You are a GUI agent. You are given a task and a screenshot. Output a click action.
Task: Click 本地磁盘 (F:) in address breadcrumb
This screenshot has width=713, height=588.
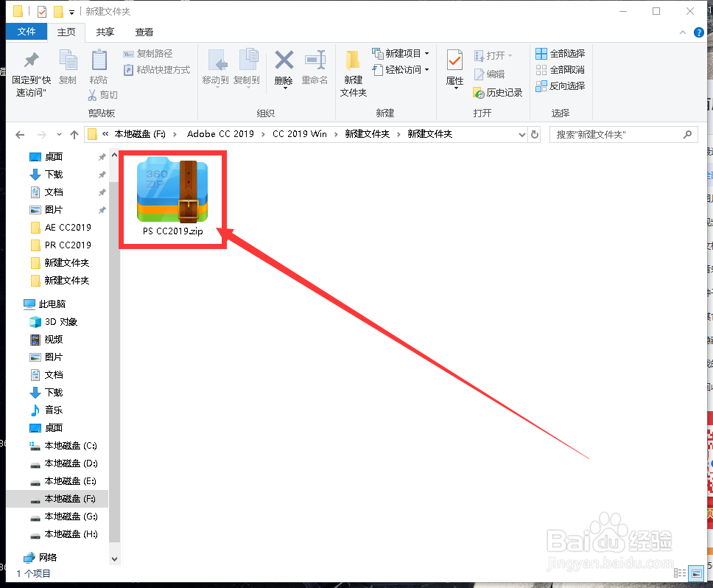point(140,133)
